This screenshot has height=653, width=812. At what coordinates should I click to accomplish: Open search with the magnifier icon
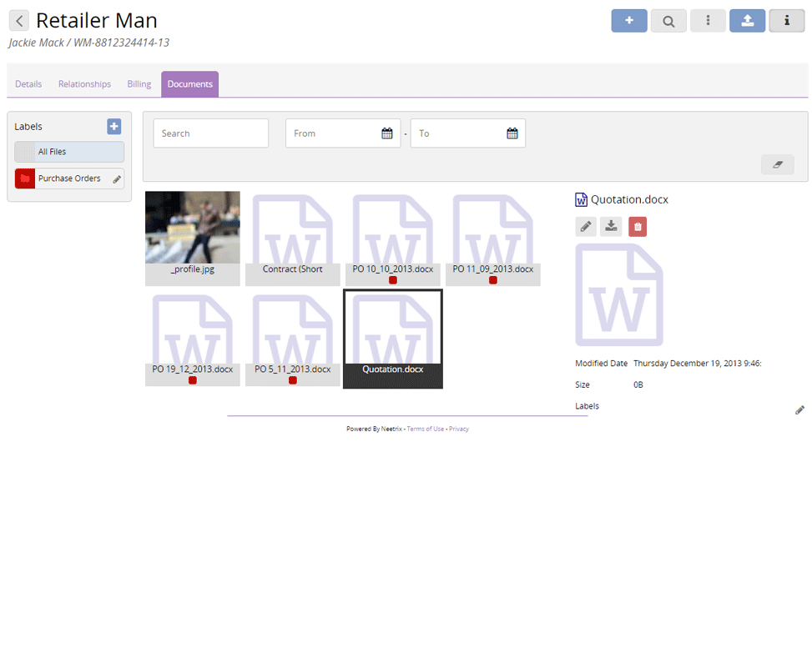point(668,21)
